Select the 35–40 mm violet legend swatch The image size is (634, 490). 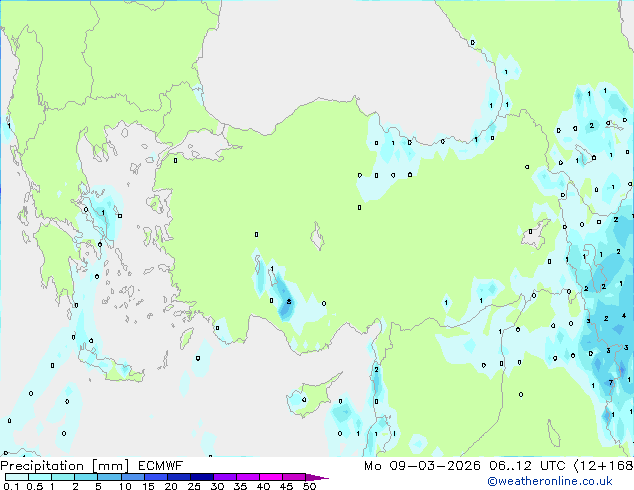click(248, 477)
